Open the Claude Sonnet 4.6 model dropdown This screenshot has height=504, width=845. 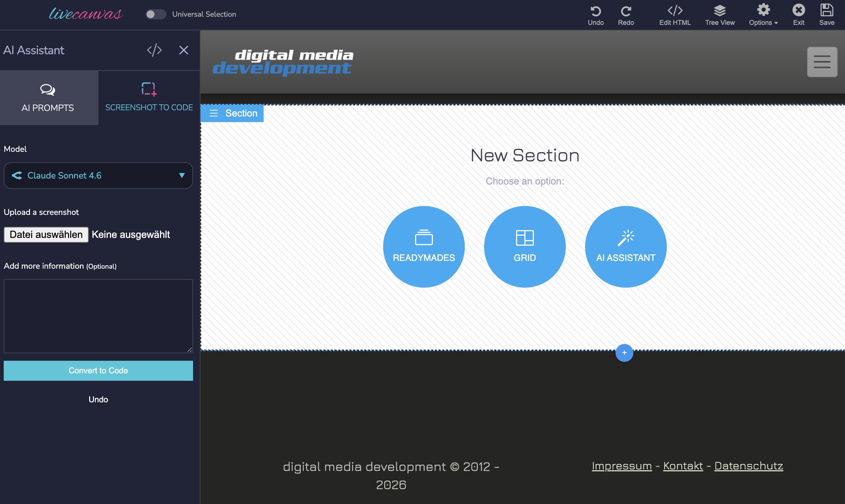(x=98, y=176)
